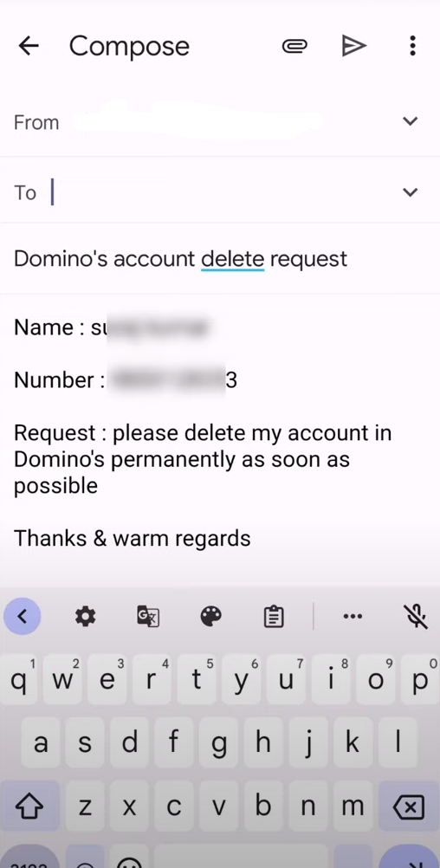Collapse keyboard toolbar with left chevron
The width and height of the screenshot is (440, 868).
click(23, 616)
